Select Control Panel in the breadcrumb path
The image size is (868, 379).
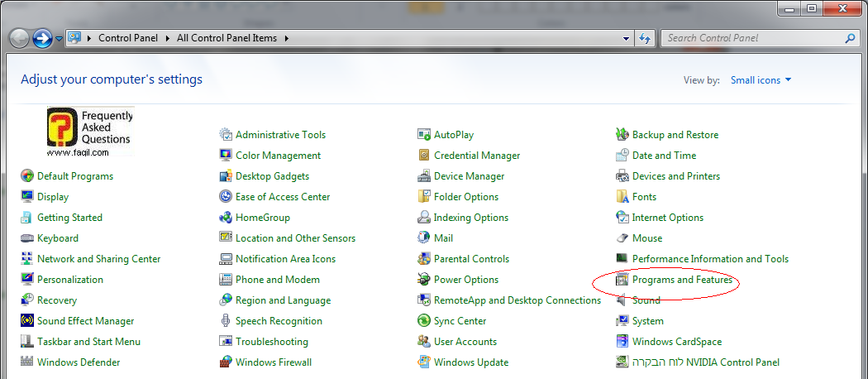(129, 38)
